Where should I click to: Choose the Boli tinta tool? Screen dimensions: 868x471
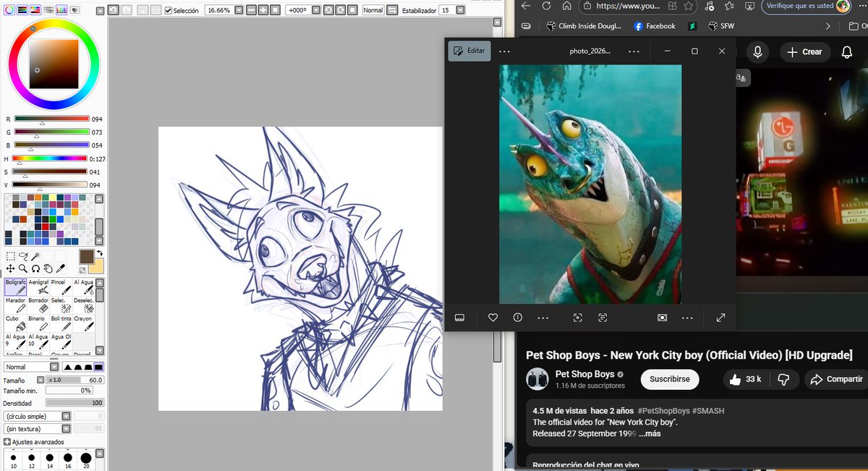click(61, 323)
